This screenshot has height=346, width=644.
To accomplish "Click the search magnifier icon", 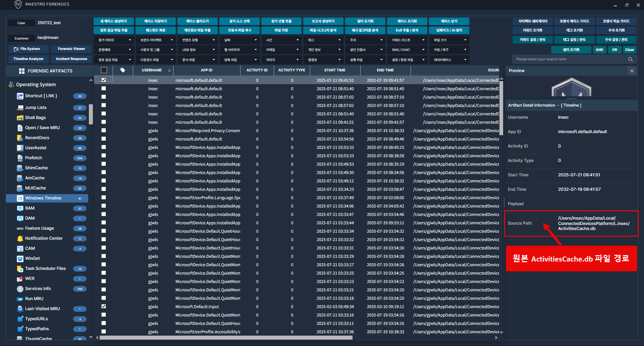I will click(x=630, y=59).
